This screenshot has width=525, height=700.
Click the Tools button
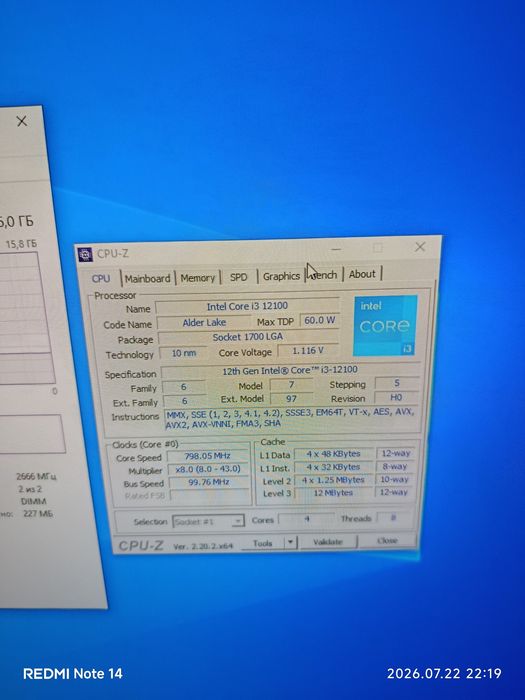(x=263, y=543)
